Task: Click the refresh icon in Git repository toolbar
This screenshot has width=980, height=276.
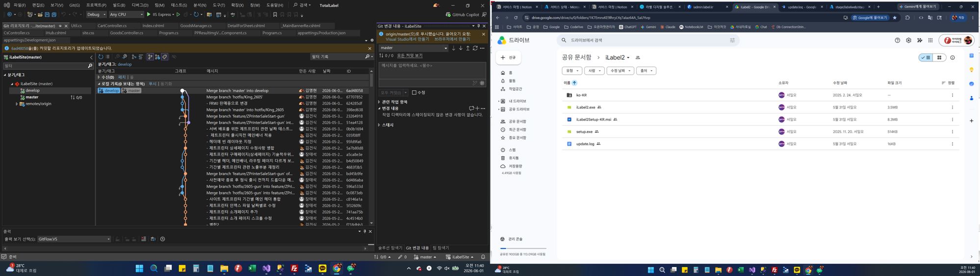Action: pyautogui.click(x=101, y=57)
